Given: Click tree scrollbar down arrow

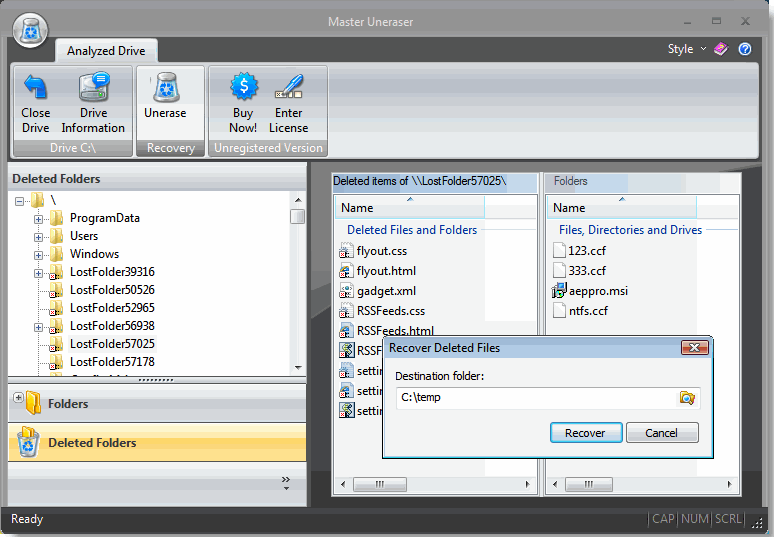Looking at the screenshot, I should [x=298, y=368].
